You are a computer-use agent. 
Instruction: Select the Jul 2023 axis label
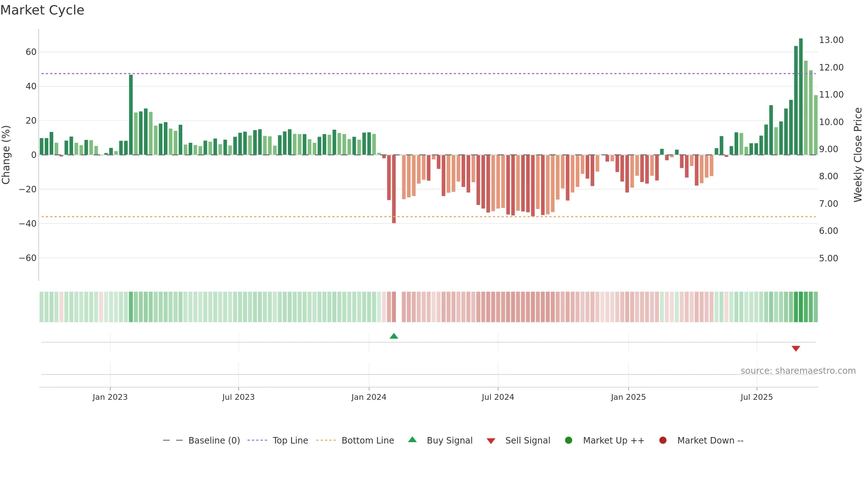click(238, 397)
